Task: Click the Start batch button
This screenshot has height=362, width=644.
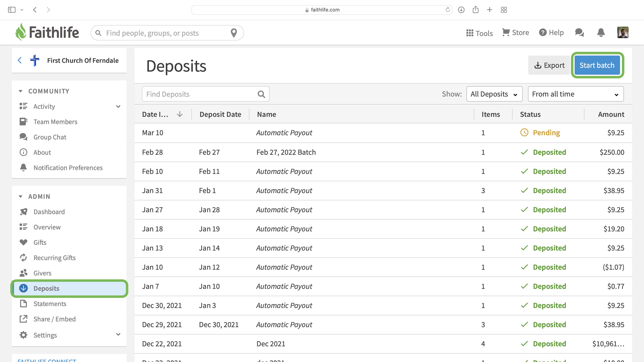Action: pyautogui.click(x=597, y=65)
